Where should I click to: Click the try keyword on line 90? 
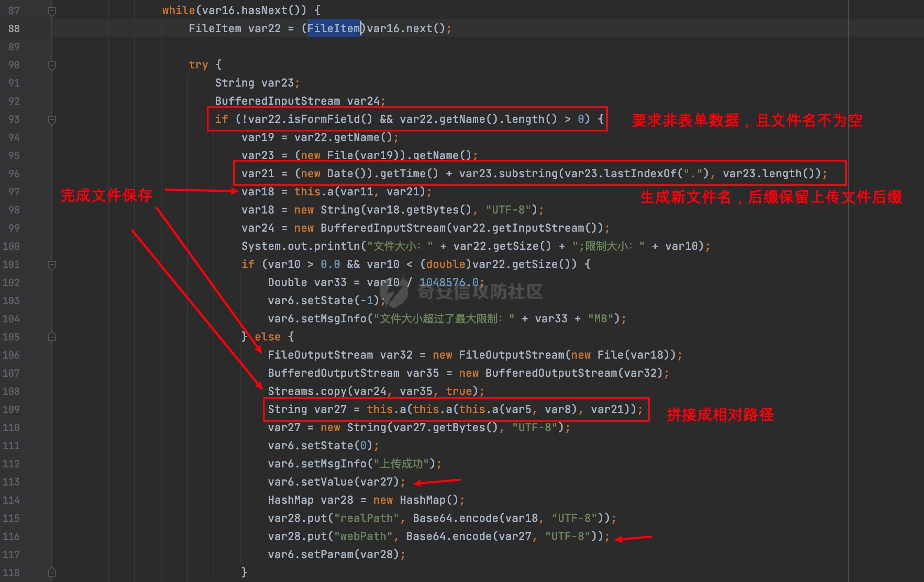198,65
